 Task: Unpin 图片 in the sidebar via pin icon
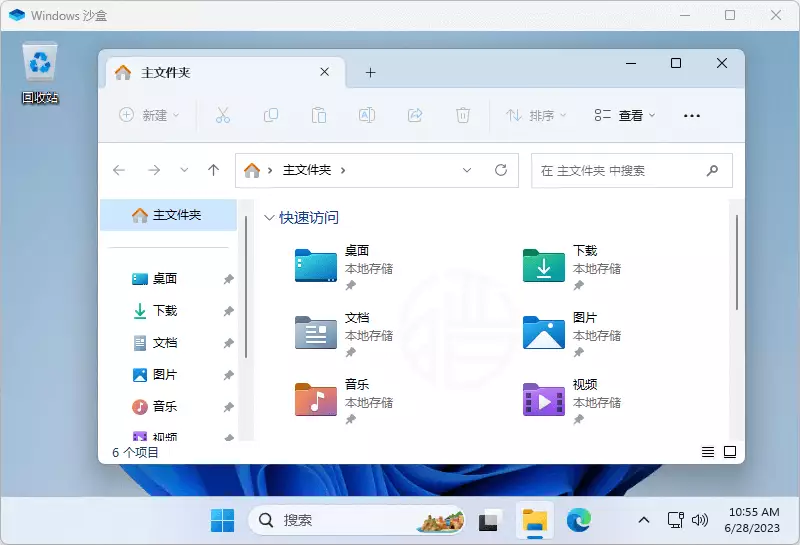coord(229,375)
